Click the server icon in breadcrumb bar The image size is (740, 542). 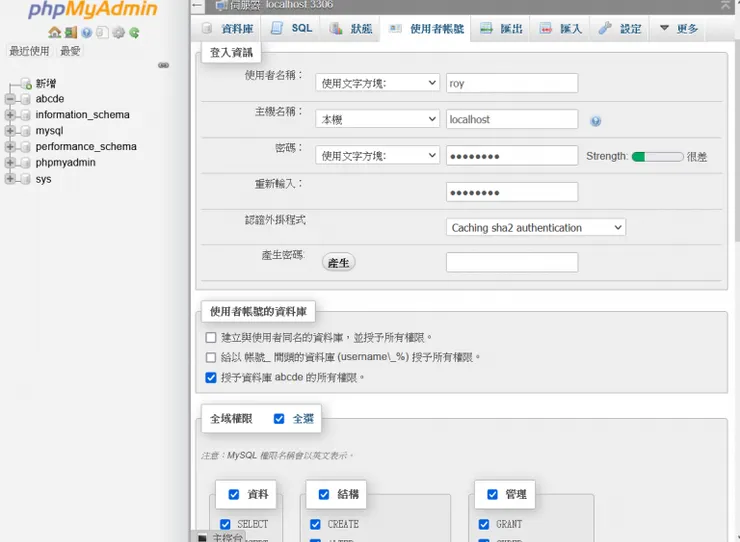221,5
